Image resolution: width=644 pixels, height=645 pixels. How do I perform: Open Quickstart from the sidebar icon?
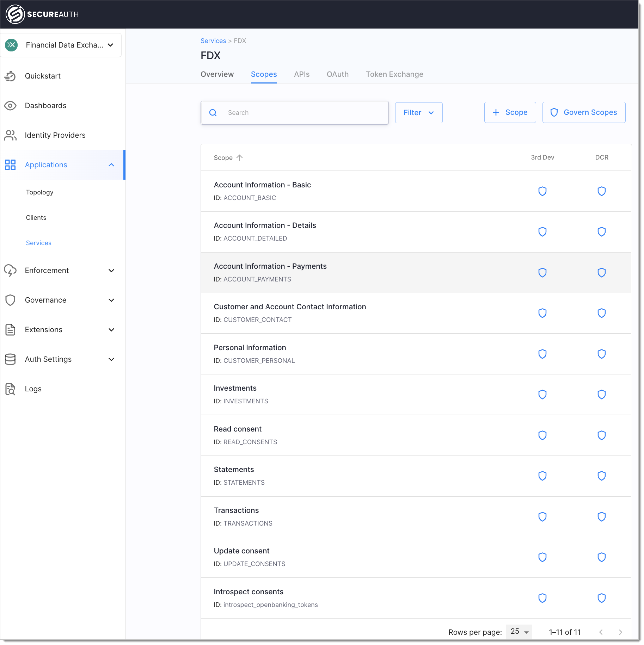click(x=10, y=76)
